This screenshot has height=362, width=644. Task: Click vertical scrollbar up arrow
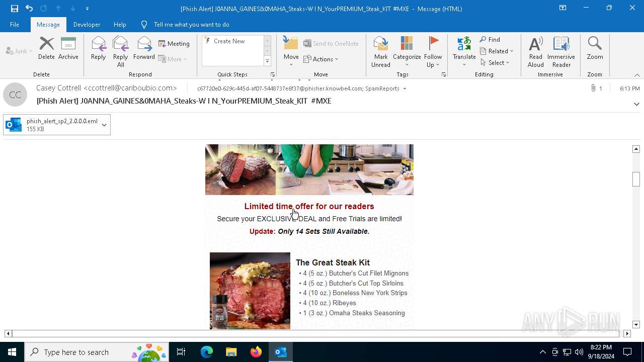pyautogui.click(x=636, y=149)
